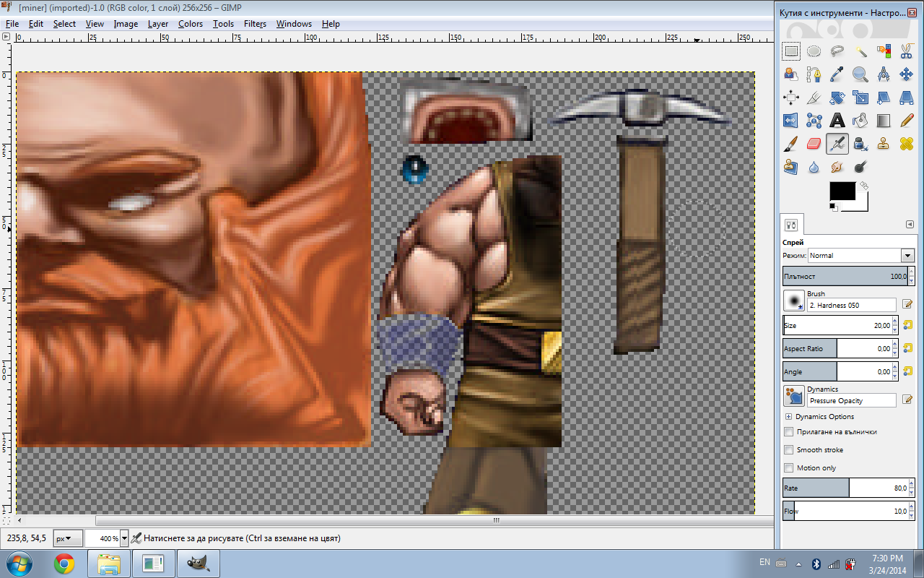This screenshot has width=924, height=578.
Task: Select the Zoom magnifier tool
Action: (860, 74)
